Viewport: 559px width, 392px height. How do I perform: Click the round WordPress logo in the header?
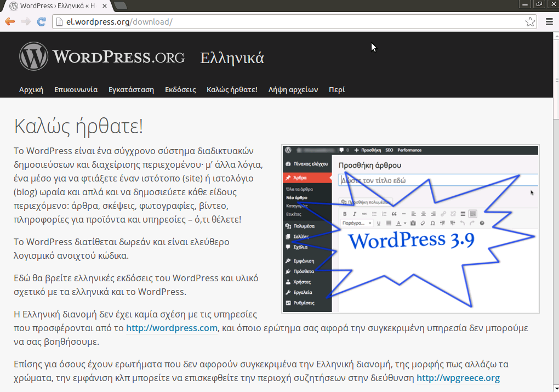[x=33, y=56]
